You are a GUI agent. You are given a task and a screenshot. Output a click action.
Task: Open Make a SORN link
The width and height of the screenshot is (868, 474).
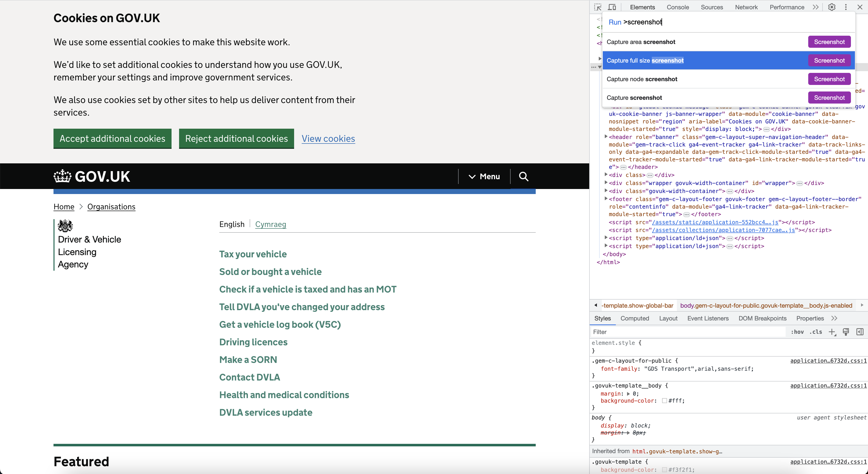248,359
